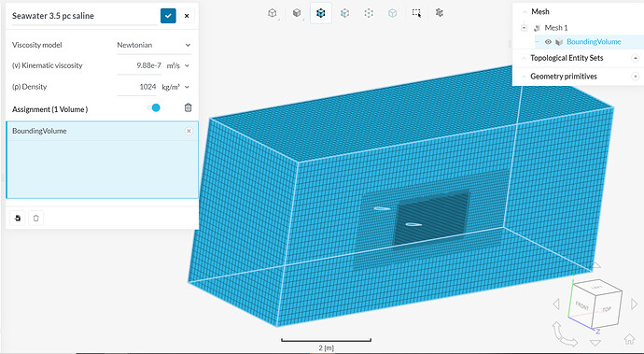Reset the view with the home icon
Image resolution: width=644 pixels, height=354 pixels.
coord(629,339)
